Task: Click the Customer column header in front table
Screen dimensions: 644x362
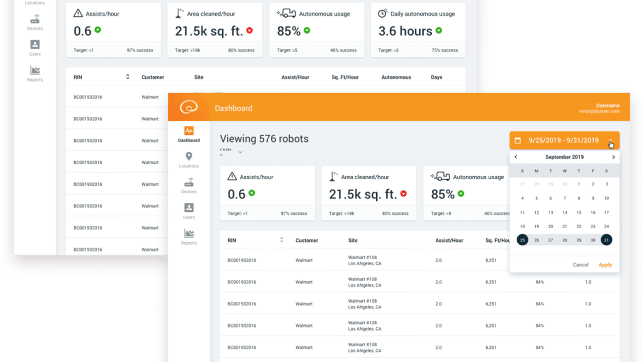Action: tap(307, 240)
